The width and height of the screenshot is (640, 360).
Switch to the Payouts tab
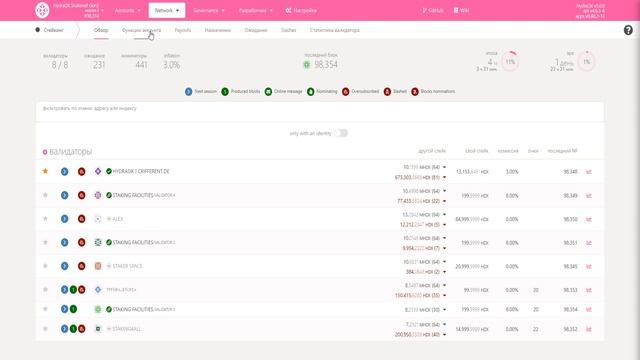coord(183,30)
